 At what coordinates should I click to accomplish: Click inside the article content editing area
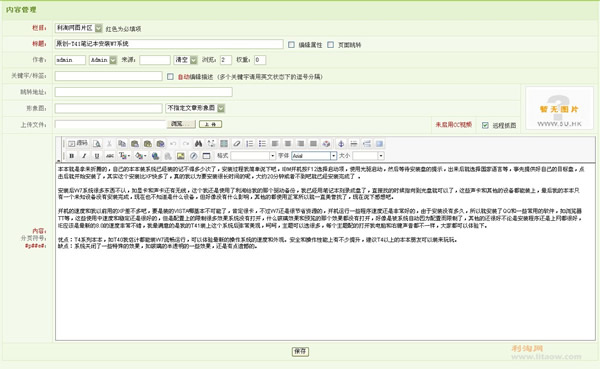(325, 252)
